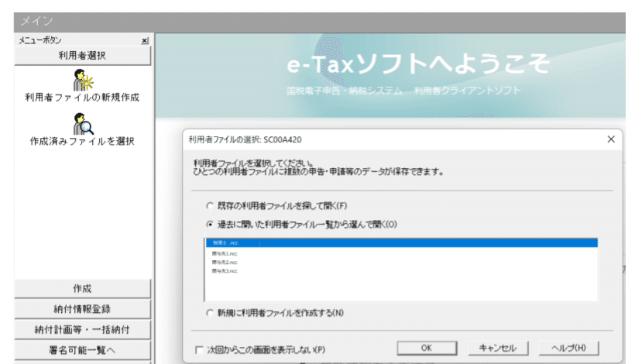This screenshot has width=635, height=364.
Task: Open the 利用者選択 menu section
Action: click(82, 56)
